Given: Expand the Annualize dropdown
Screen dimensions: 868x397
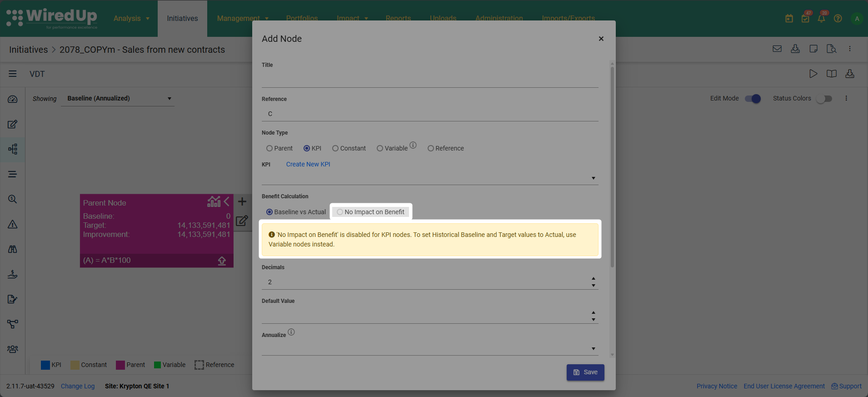Looking at the screenshot, I should (430, 348).
